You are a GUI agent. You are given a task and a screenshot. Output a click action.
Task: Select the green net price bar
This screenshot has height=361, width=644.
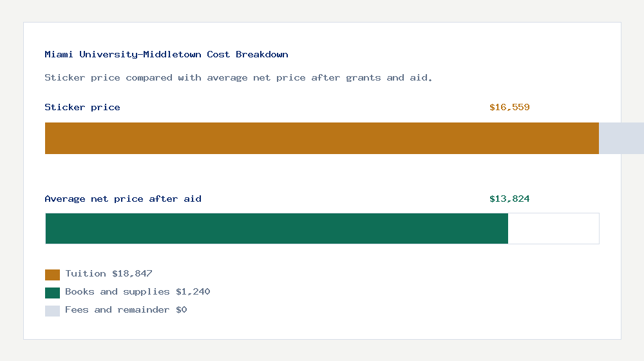click(x=276, y=228)
